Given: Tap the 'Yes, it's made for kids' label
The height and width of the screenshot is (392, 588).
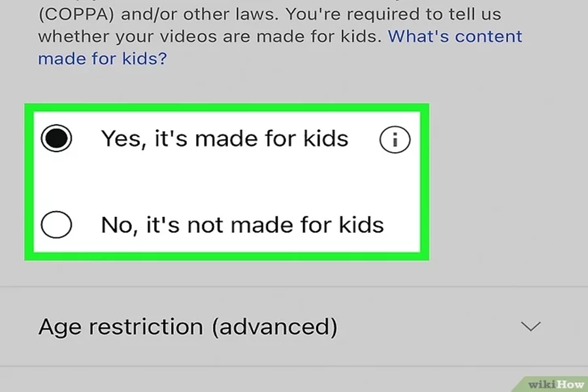Looking at the screenshot, I should click(x=225, y=139).
